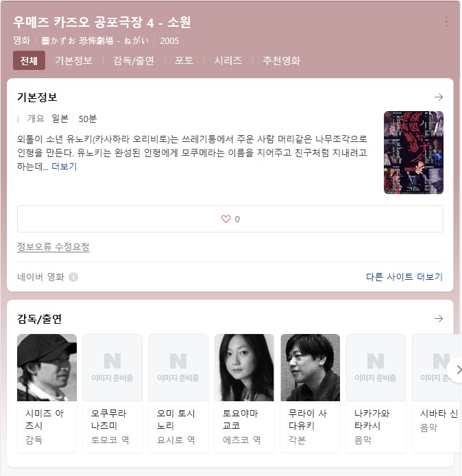Click the 정보오류 수정요청 link
Viewport: 462px width, 476px height.
click(x=53, y=246)
